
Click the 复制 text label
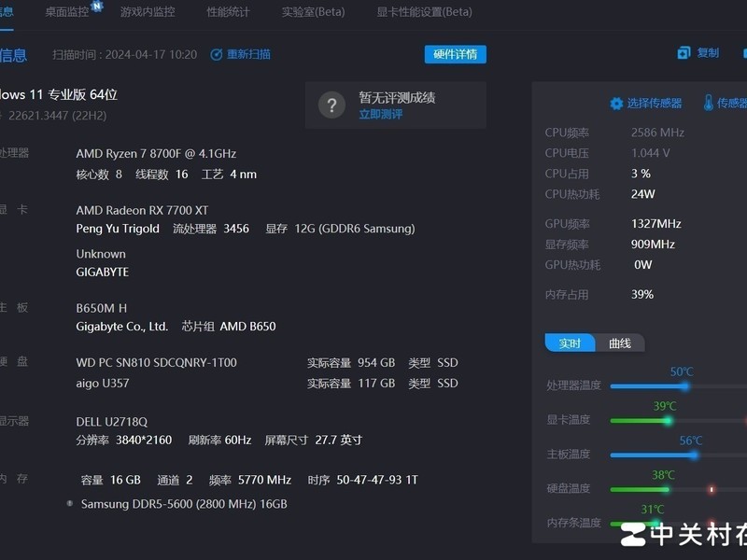click(x=708, y=53)
